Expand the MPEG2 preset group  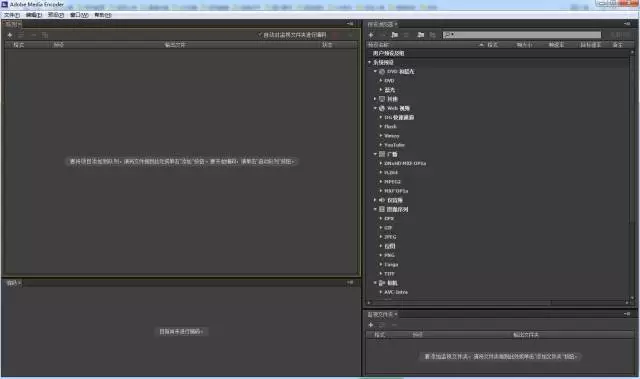pyautogui.click(x=381, y=182)
